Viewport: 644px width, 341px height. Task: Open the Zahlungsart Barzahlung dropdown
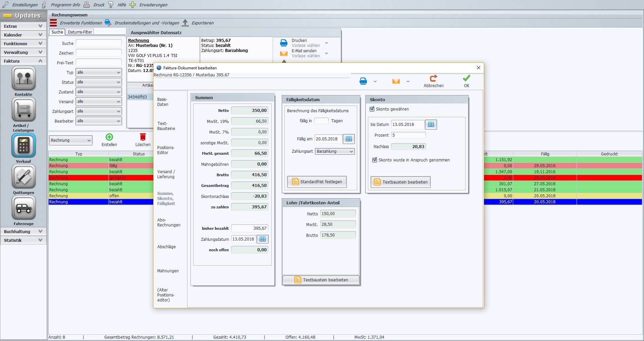[335, 151]
